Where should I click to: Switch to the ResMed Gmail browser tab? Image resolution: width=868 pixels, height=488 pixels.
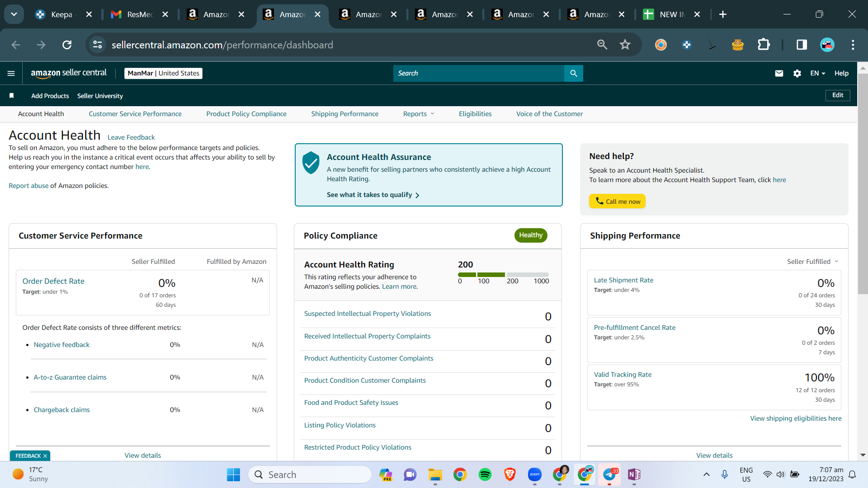click(x=140, y=14)
